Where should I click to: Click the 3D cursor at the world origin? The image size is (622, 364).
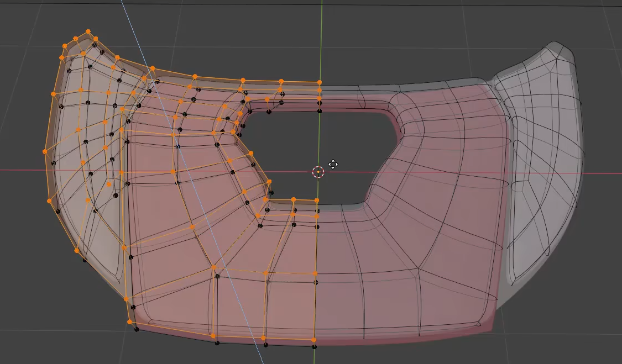pos(318,172)
